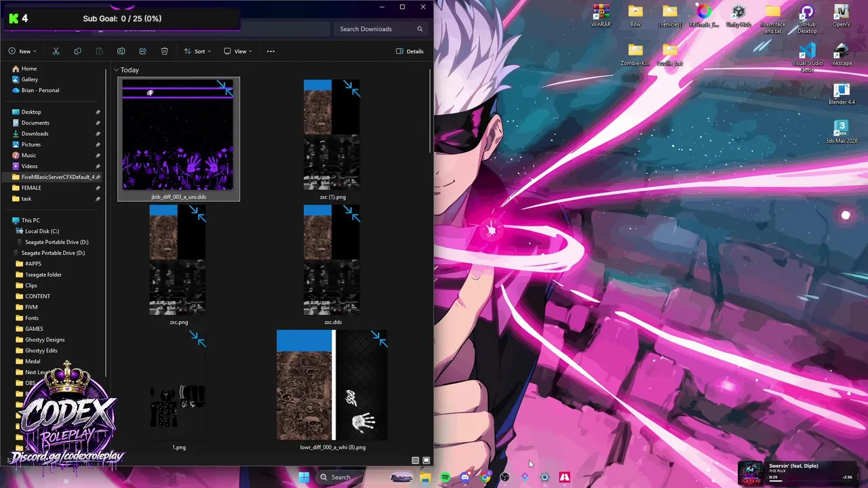Screen dimensions: 868x488
Task: Click the file name zxc.png
Action: click(x=178, y=322)
